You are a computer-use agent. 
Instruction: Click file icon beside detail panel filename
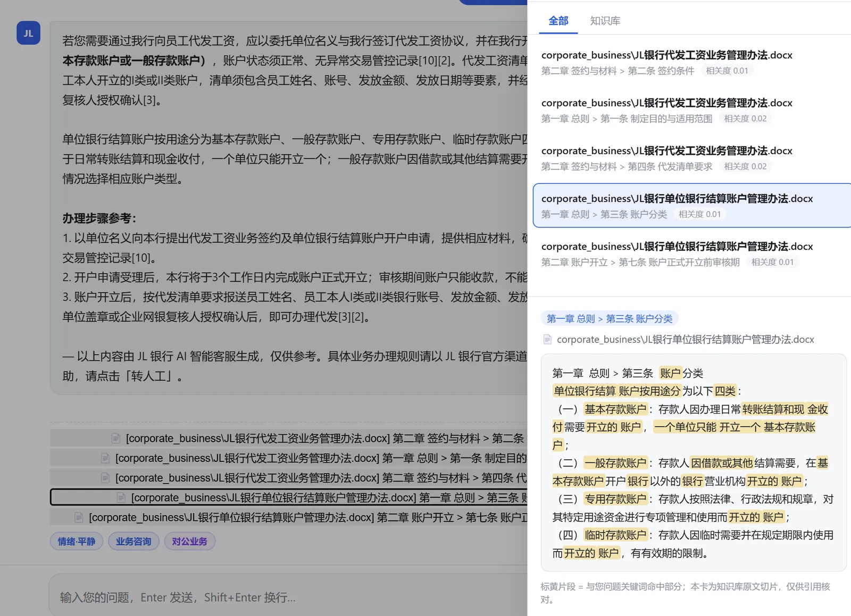click(547, 339)
